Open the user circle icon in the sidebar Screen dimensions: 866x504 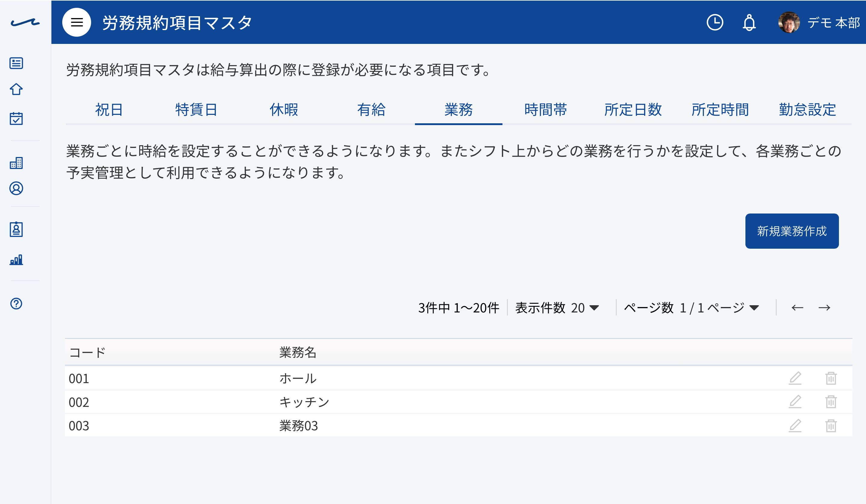[x=16, y=188]
